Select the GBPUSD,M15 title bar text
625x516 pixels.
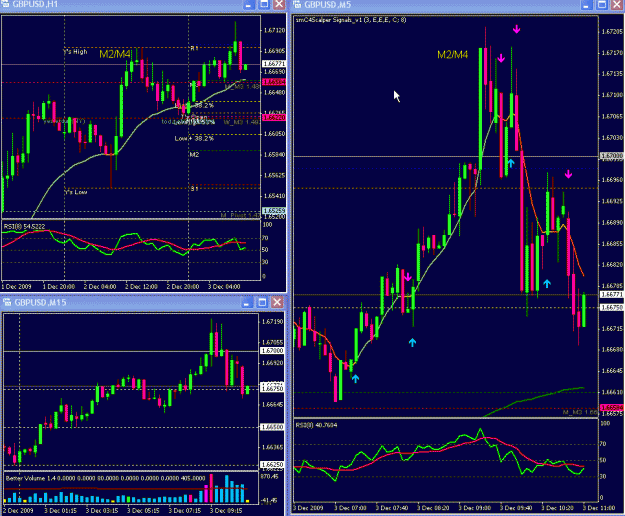coord(40,302)
